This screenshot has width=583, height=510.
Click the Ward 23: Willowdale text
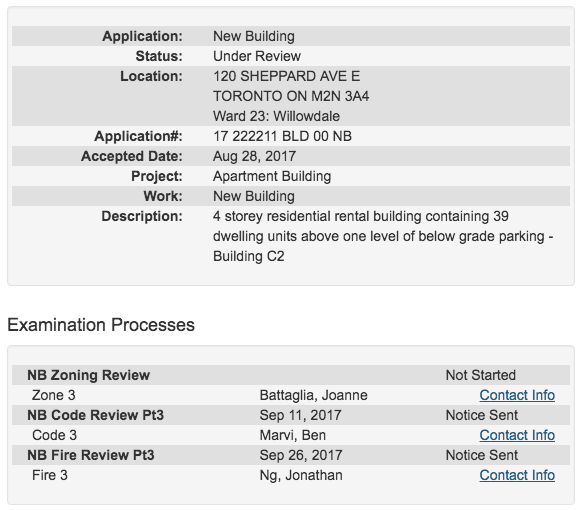pyautogui.click(x=276, y=116)
